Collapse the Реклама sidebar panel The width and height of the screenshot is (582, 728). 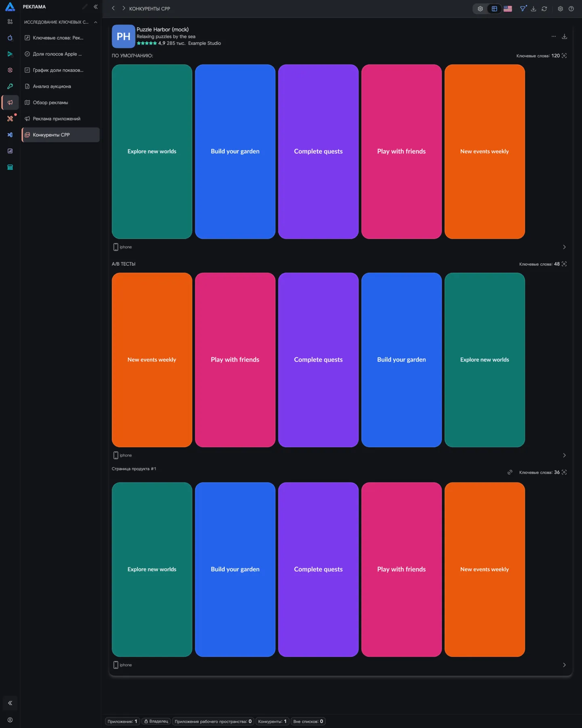click(x=96, y=7)
